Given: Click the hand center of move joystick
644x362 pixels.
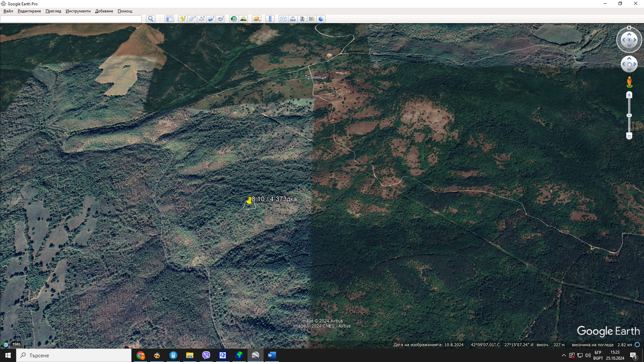Looking at the screenshot, I should (x=629, y=64).
